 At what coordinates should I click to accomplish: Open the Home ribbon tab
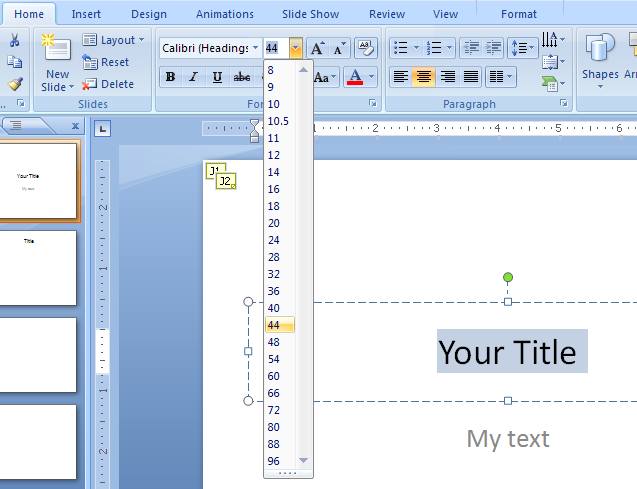point(29,14)
